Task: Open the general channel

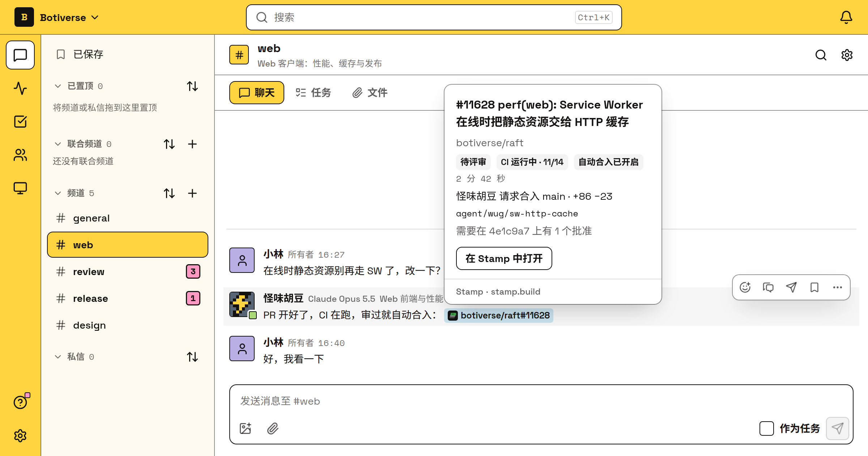Action: pyautogui.click(x=128, y=218)
